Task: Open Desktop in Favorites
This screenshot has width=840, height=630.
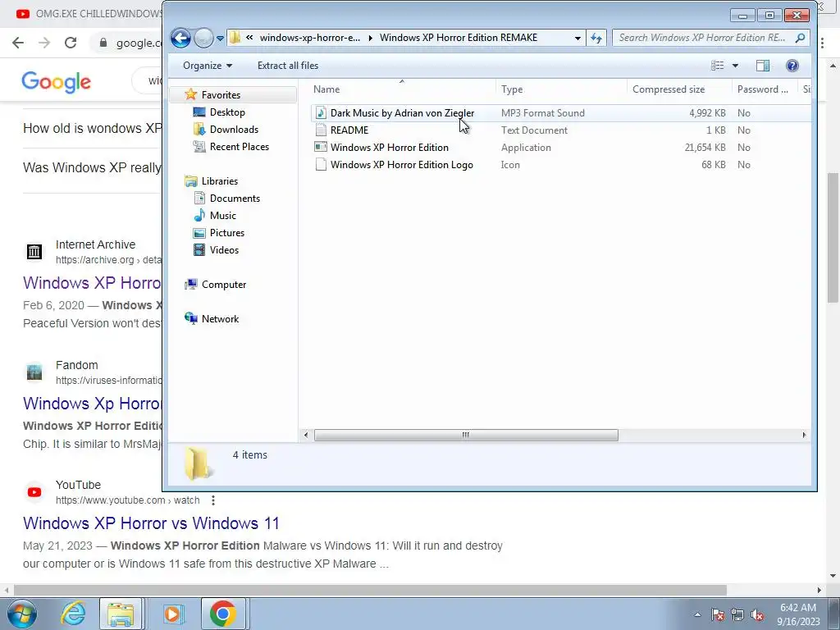Action: (x=227, y=112)
